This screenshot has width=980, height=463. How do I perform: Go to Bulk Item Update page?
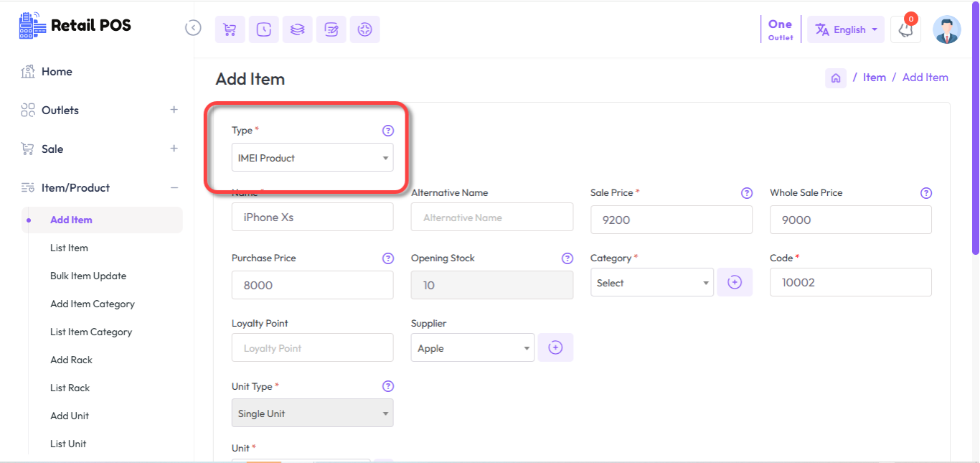pos(88,276)
